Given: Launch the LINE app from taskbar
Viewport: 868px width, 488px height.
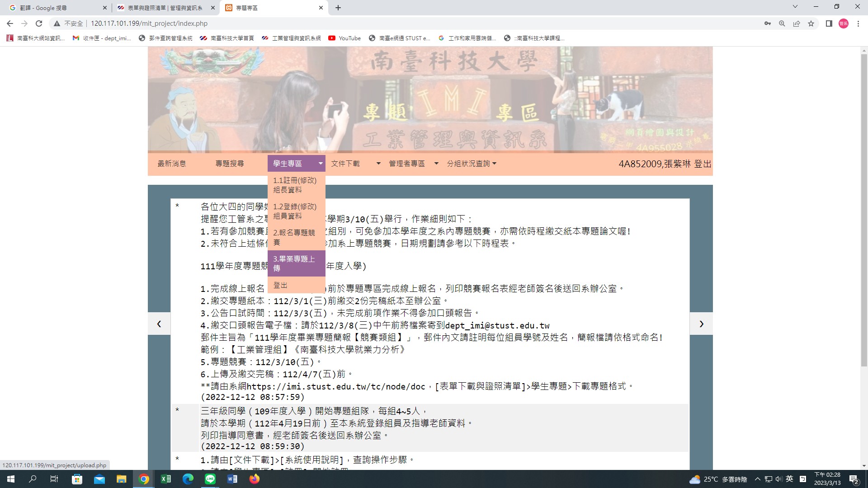Looking at the screenshot, I should click(210, 479).
